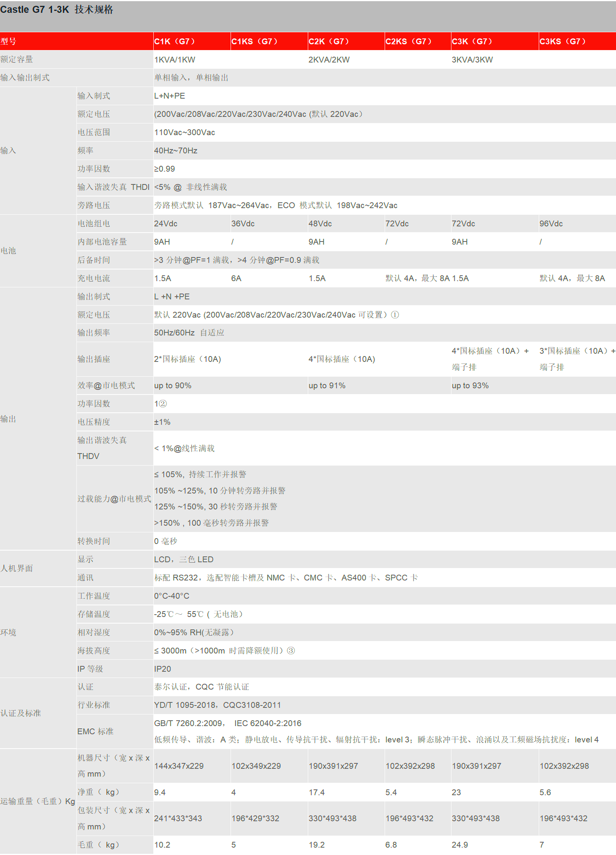Click the '运输重量（毛重）Kg' category label
Screen dimensions: 616x855
coord(38,801)
